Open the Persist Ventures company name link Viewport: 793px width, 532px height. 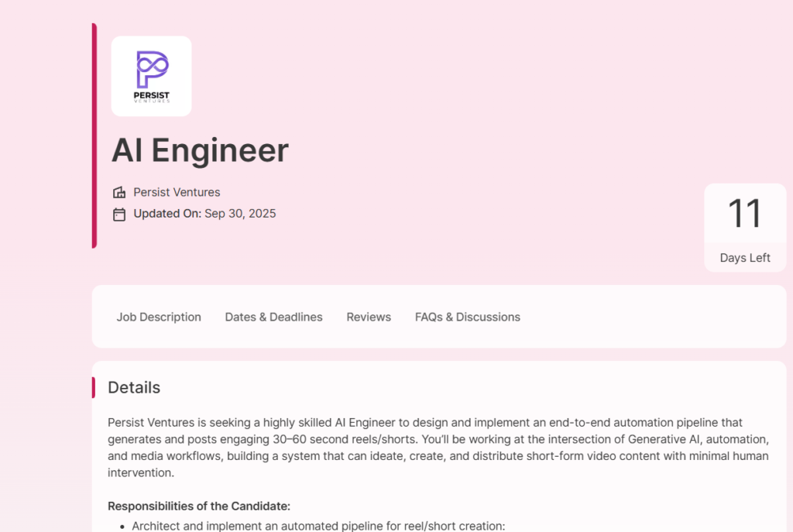point(177,193)
